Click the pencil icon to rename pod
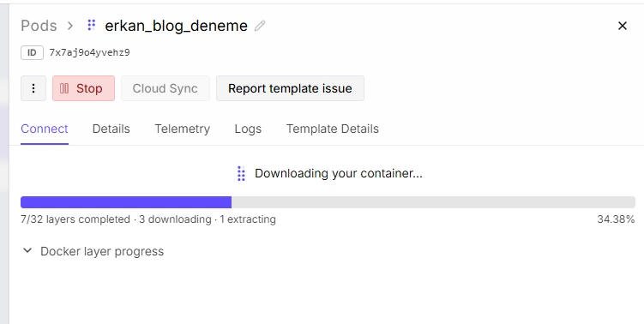The height and width of the screenshot is (324, 644). point(260,26)
